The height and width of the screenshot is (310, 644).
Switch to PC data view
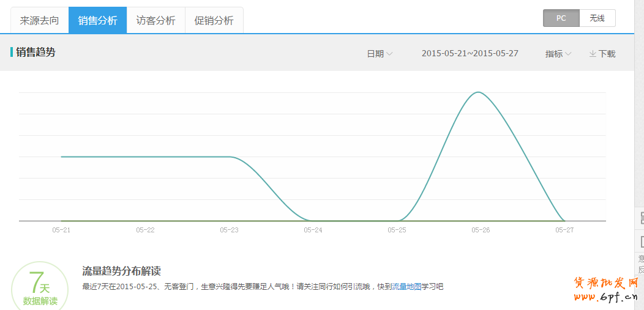[561, 18]
